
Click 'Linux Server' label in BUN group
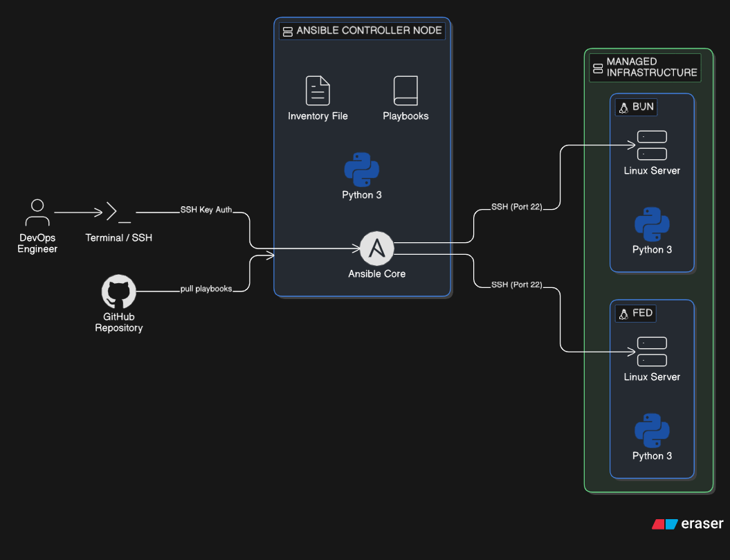[x=652, y=170]
